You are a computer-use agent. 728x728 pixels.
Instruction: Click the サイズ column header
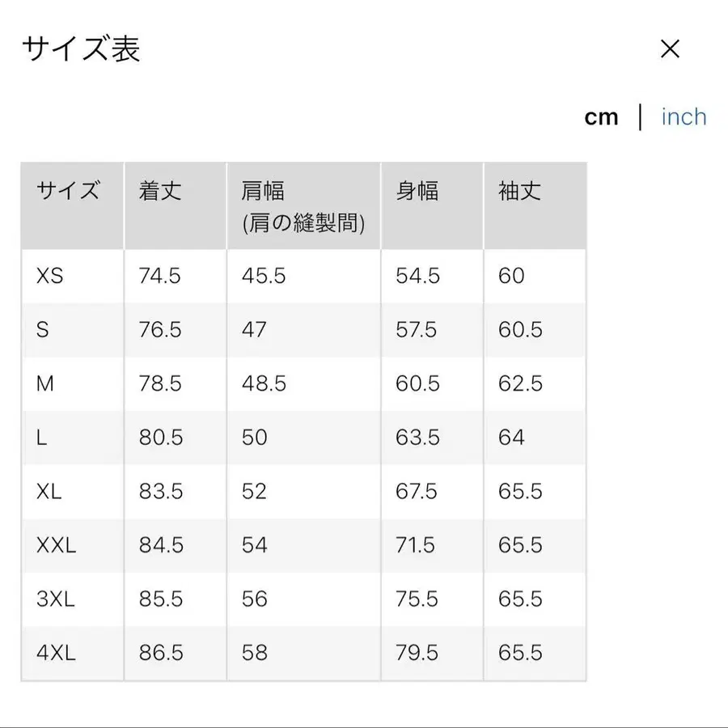click(68, 192)
